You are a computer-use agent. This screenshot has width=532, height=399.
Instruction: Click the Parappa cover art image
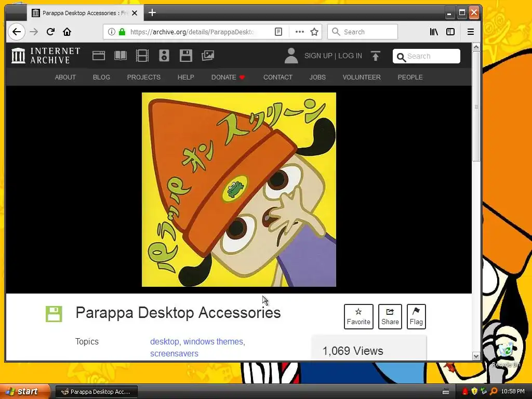pyautogui.click(x=239, y=190)
